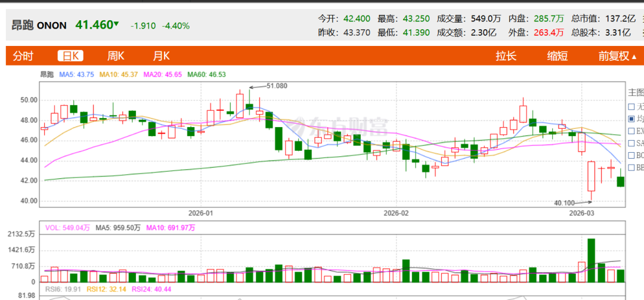Tick the BOLL indicator checkbox

(x=631, y=155)
